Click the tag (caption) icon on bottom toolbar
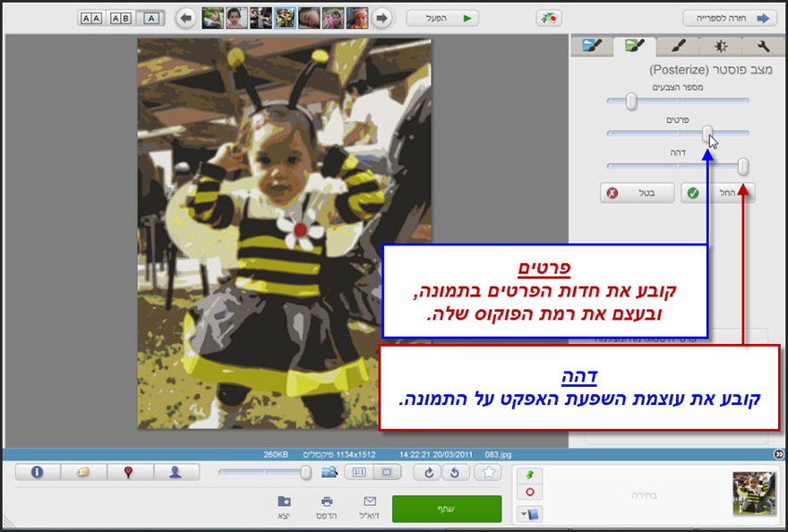Viewport: 788px width, 532px height. [x=83, y=472]
